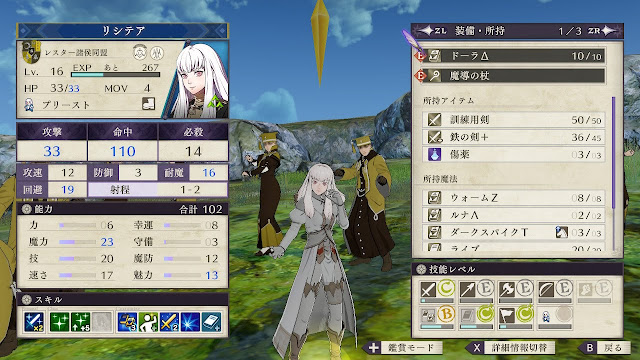Select the lance skill level icon
Screen dimensions: 640x360
[x=467, y=289]
